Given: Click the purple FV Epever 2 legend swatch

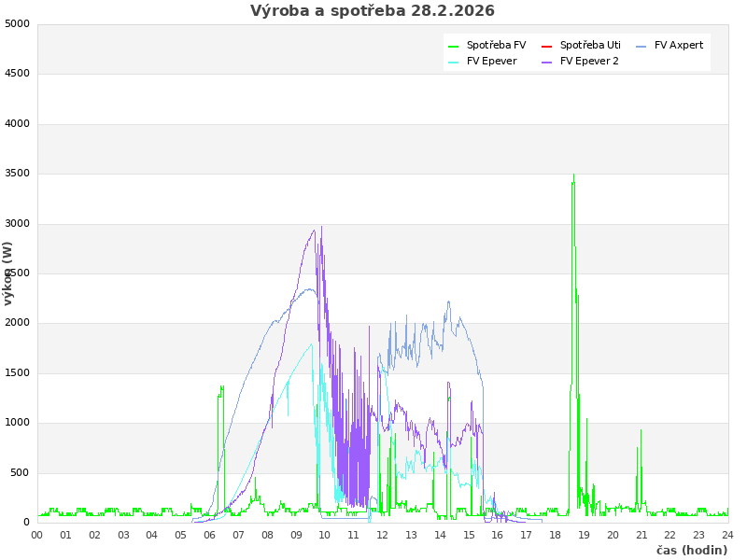Looking at the screenshot, I should click(x=547, y=62).
